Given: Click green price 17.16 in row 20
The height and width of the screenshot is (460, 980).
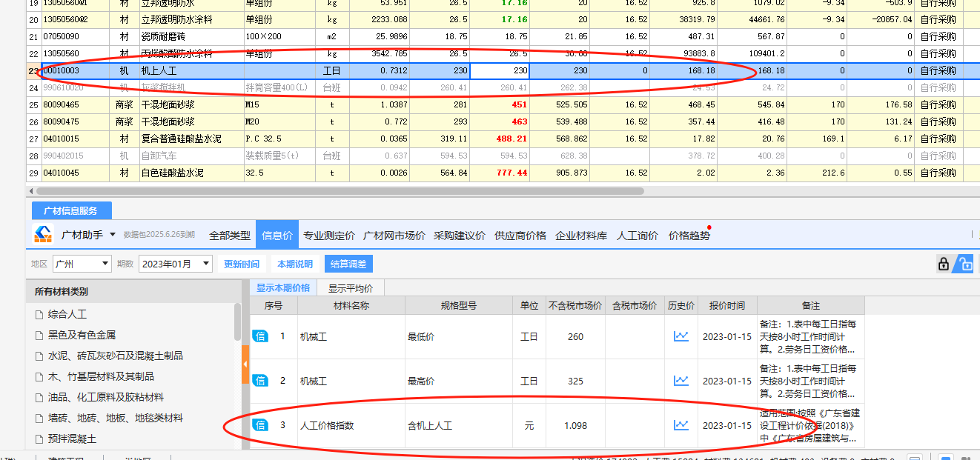Looking at the screenshot, I should point(500,19).
